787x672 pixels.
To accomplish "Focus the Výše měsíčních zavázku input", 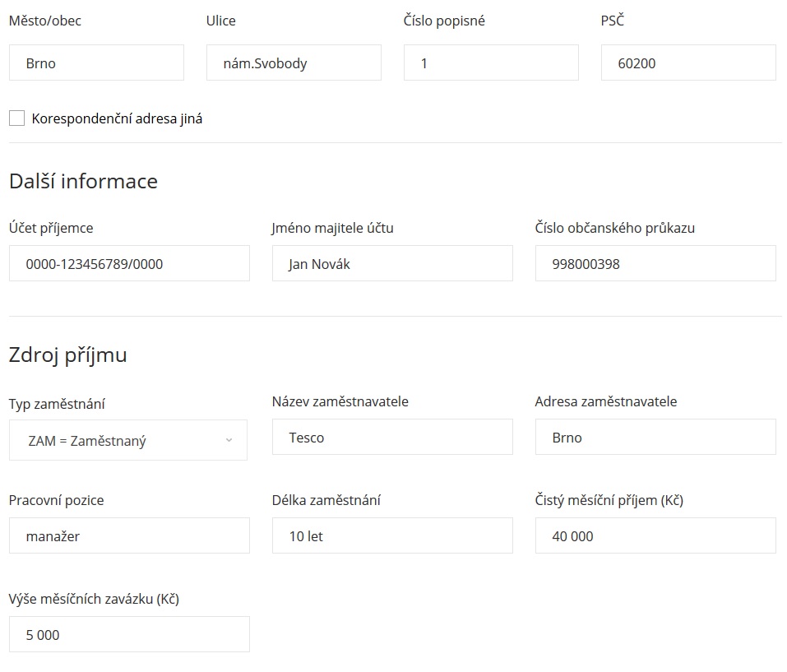I will (x=129, y=634).
